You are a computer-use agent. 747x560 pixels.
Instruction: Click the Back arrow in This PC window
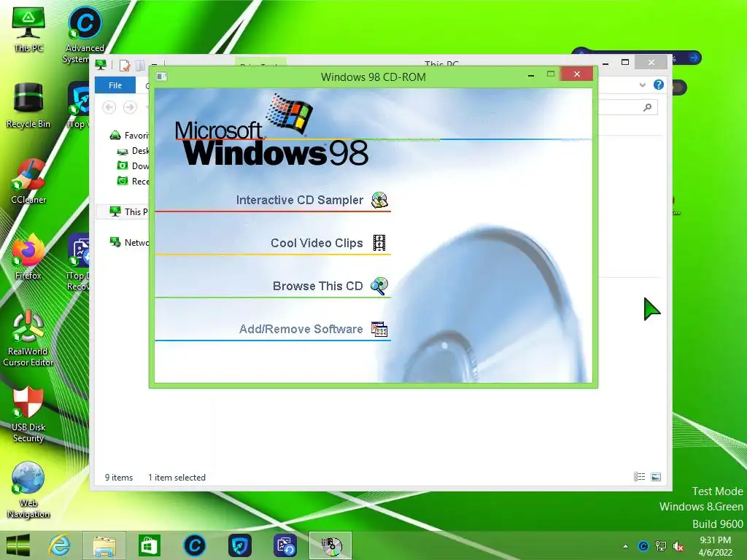tap(109, 108)
